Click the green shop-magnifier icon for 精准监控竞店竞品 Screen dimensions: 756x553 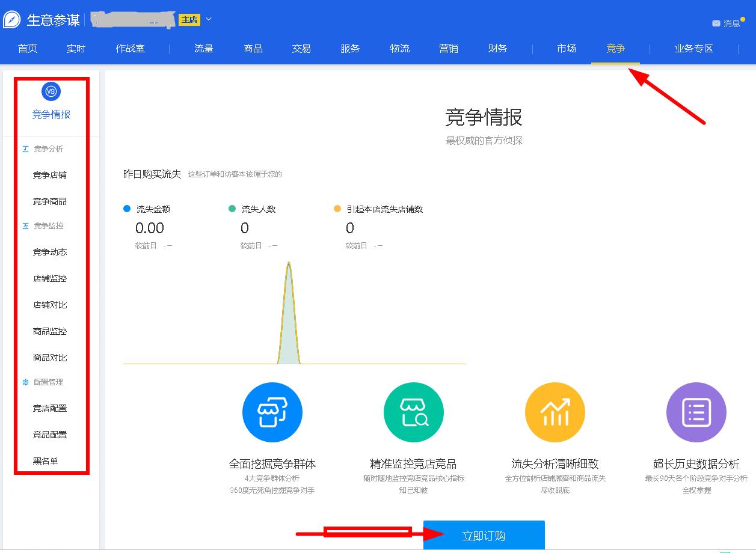pyautogui.click(x=413, y=412)
